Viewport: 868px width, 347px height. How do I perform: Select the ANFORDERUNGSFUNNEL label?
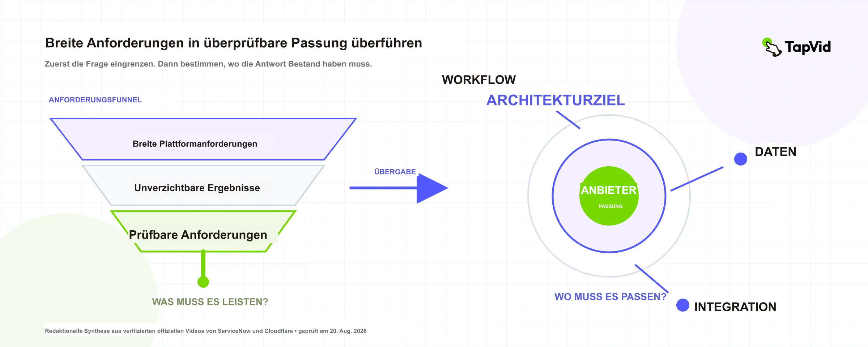tap(95, 100)
